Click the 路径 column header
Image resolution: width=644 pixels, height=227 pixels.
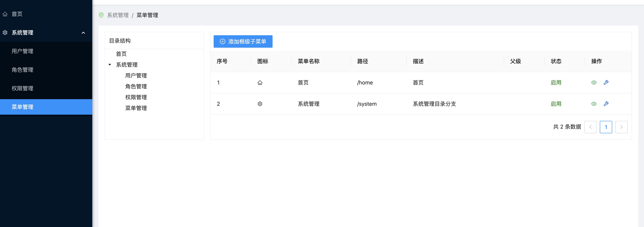pos(363,61)
